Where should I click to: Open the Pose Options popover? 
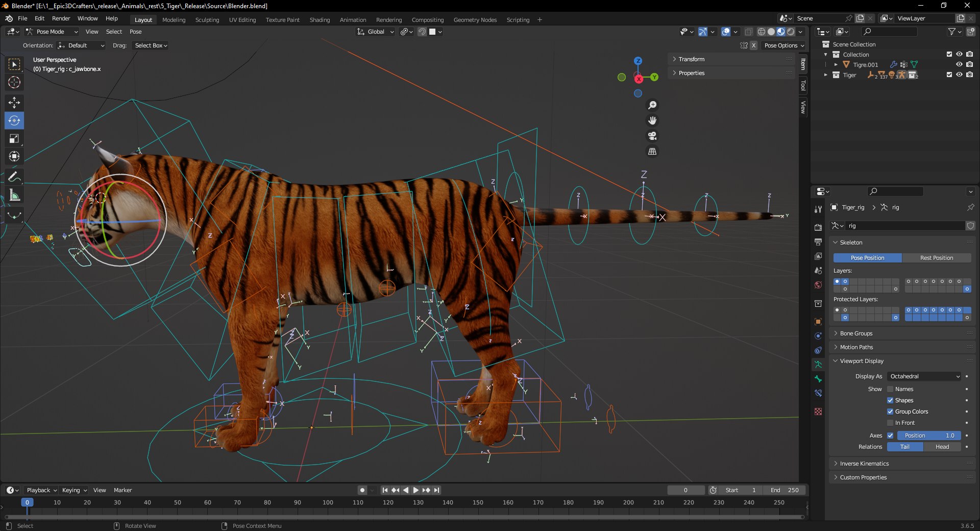coord(784,45)
